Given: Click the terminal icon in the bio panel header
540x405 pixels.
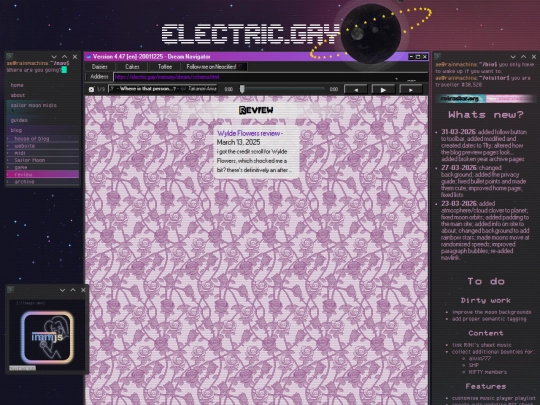Looking at the screenshot, I should point(437,56).
